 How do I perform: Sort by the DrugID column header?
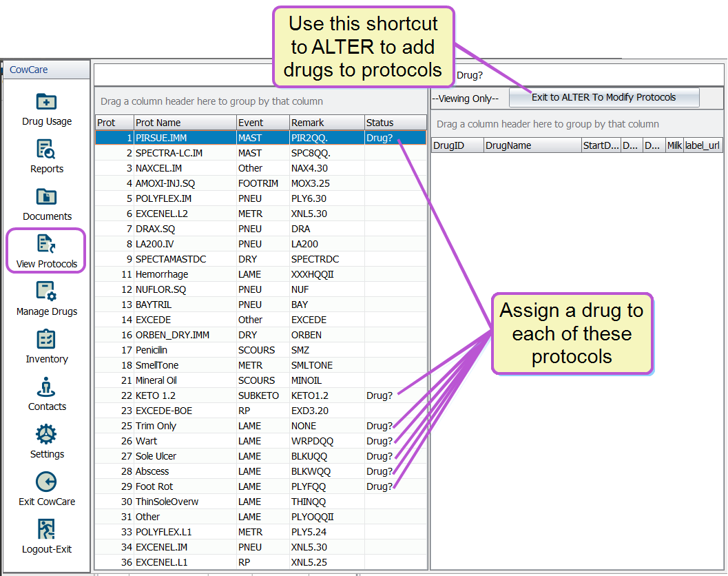(x=457, y=145)
